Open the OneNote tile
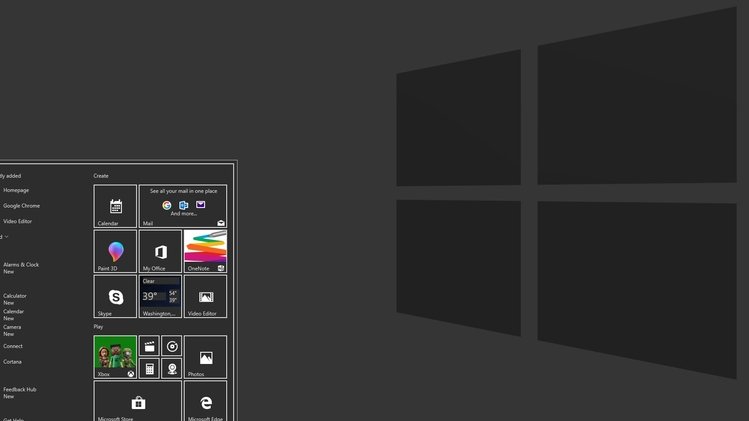The height and width of the screenshot is (421, 749). pos(205,251)
